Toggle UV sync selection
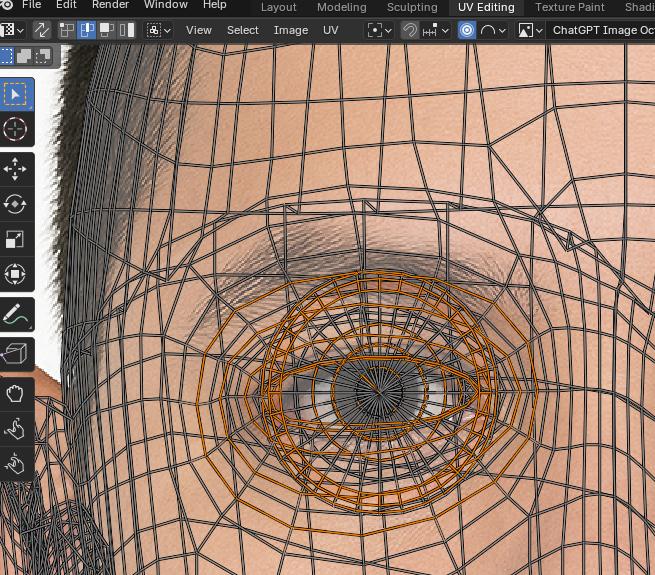This screenshot has width=655, height=575. pos(42,30)
